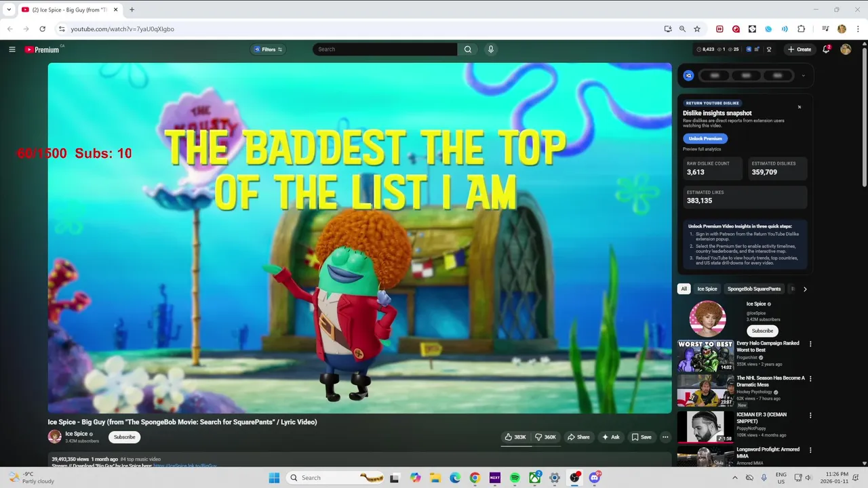
Task: Go to YouTube Premium home logo
Action: click(x=42, y=49)
